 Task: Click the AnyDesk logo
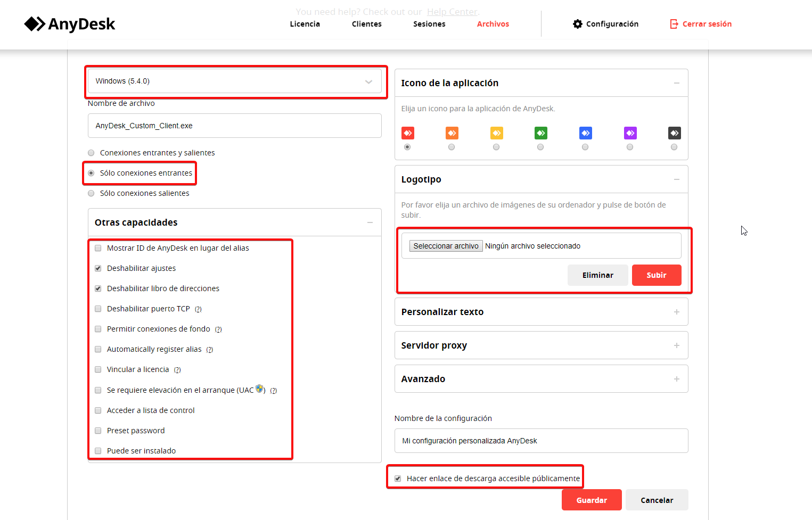[x=70, y=24]
